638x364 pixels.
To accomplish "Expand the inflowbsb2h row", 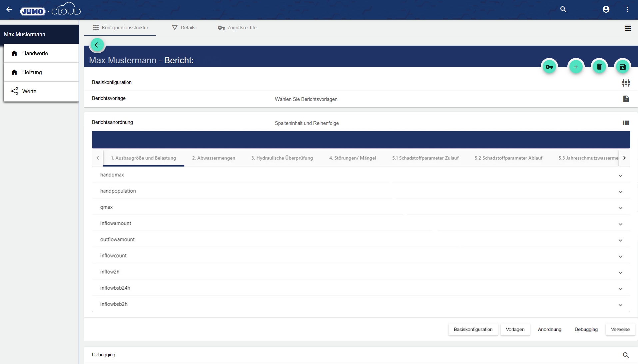I will [620, 305].
